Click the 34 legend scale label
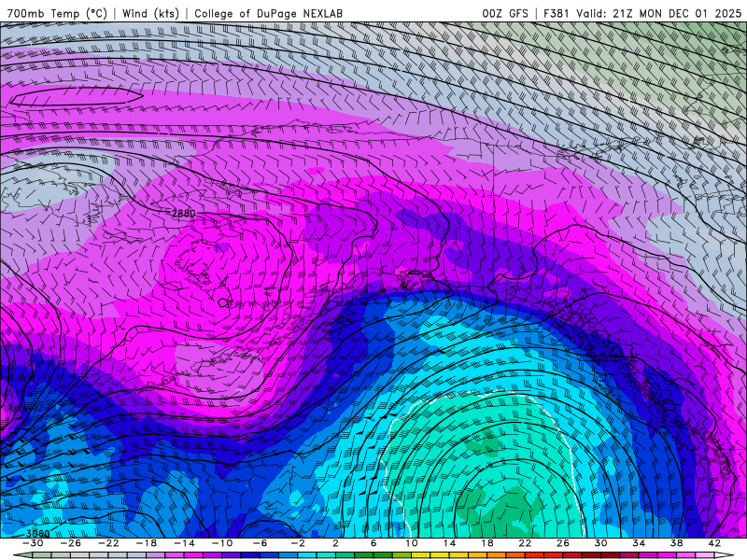Viewport: 747px width, 560px height. coord(639,543)
